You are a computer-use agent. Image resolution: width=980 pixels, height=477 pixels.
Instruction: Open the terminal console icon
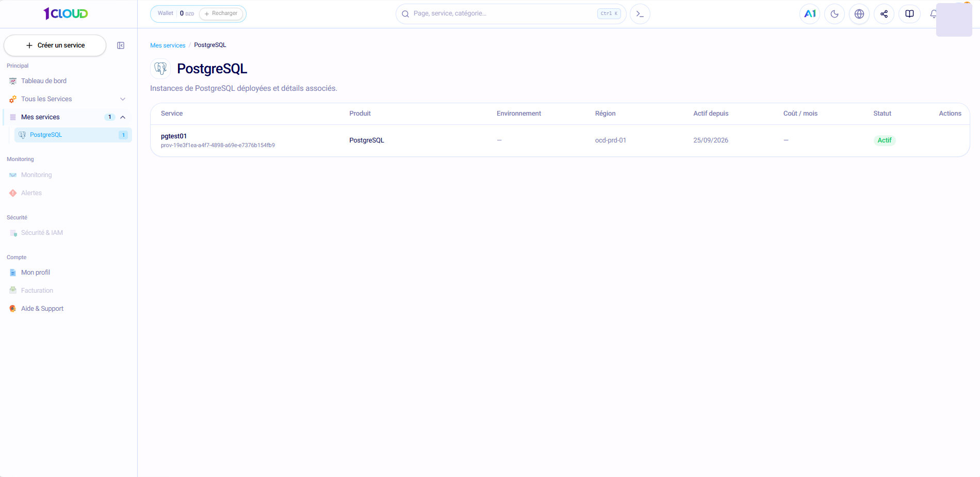[x=640, y=14]
